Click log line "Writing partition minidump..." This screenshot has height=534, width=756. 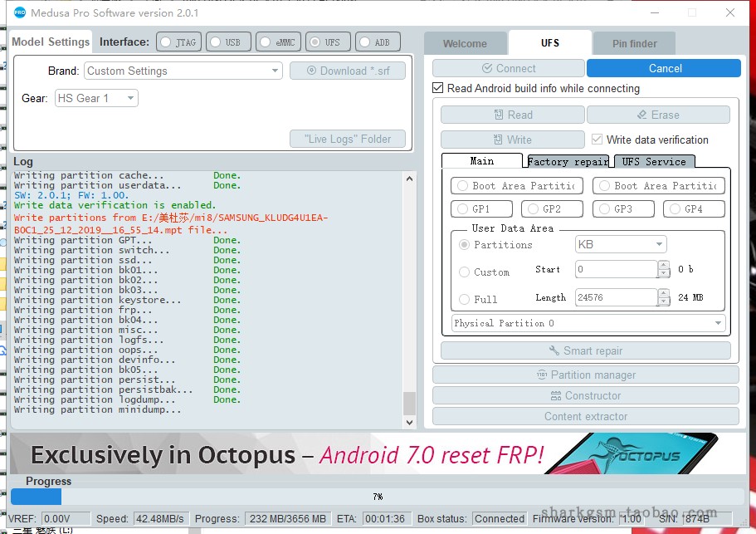coord(98,409)
